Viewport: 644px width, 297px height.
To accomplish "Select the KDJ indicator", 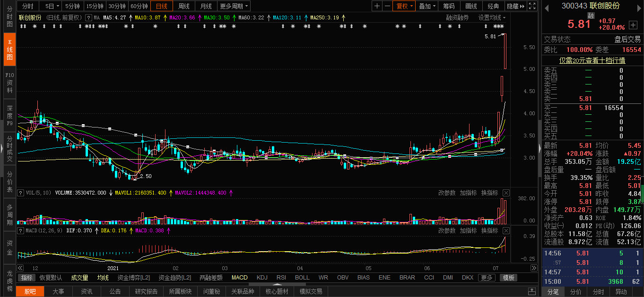I will click(x=262, y=278).
